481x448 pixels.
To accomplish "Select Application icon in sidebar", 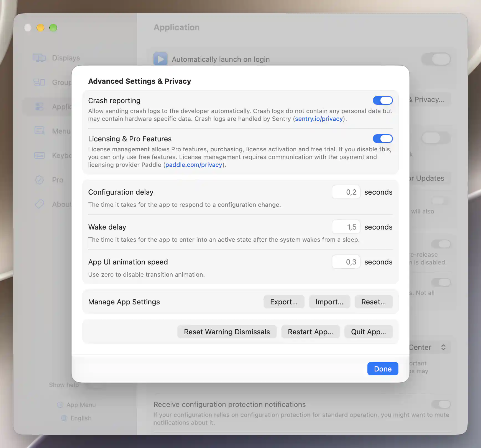I will tap(39, 106).
